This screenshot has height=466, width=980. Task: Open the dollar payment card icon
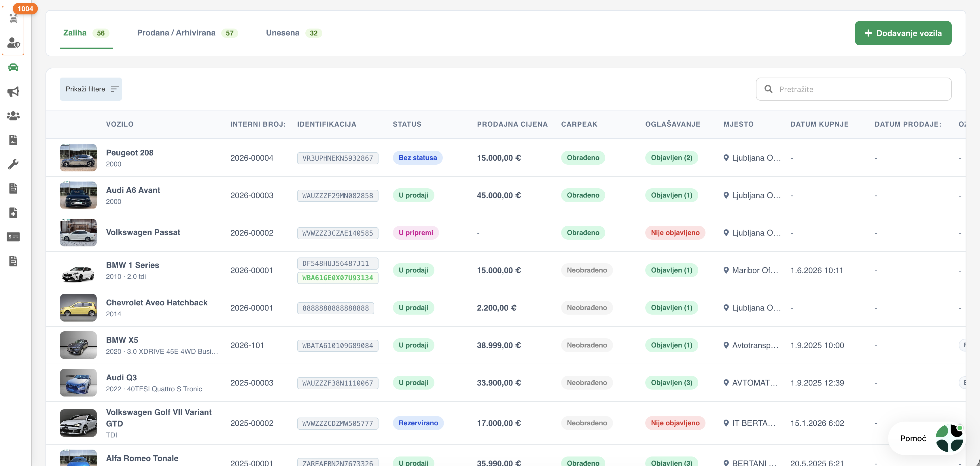pos(13,237)
